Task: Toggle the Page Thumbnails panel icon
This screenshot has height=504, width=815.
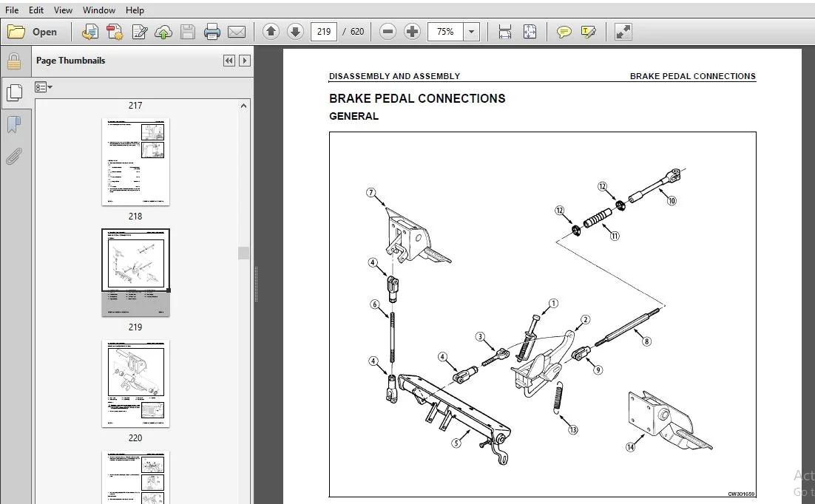Action: coord(14,92)
